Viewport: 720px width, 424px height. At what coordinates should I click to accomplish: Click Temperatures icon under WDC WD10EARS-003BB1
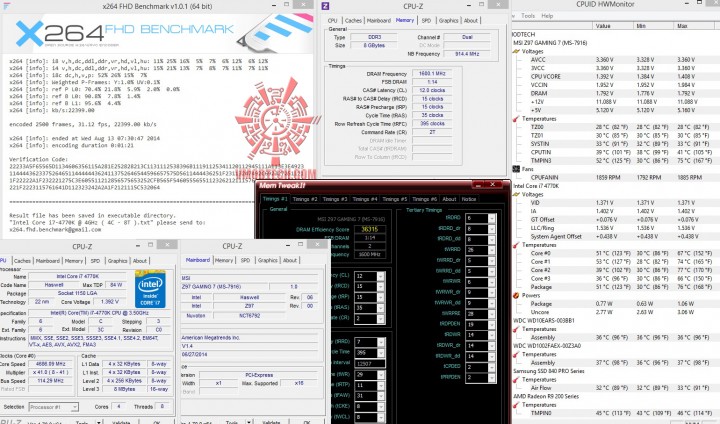(517, 329)
